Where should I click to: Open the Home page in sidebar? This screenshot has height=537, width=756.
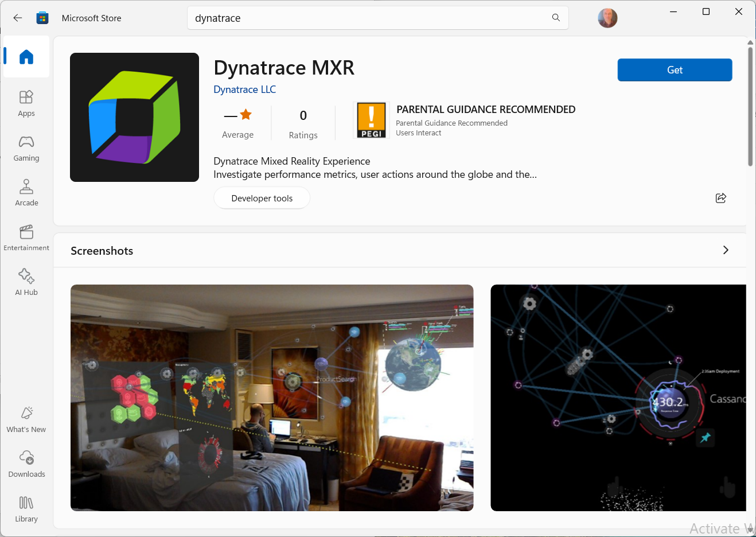pyautogui.click(x=26, y=57)
